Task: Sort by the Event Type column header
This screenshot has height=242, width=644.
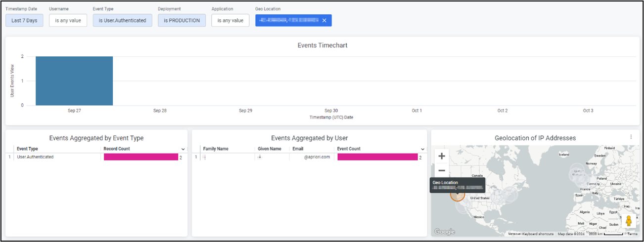Action: pyautogui.click(x=27, y=149)
